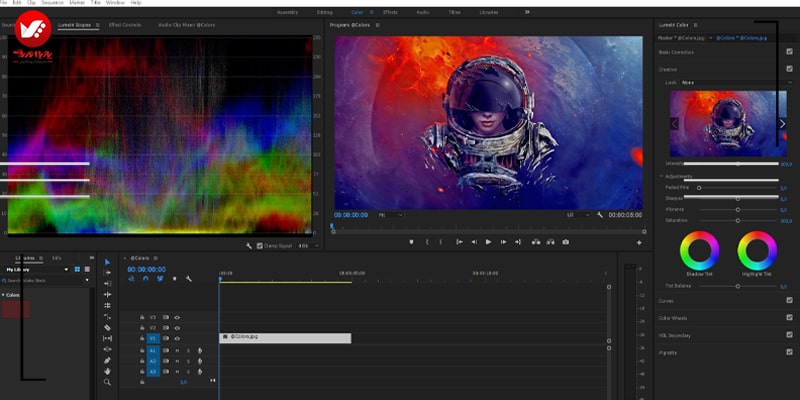Toggle Color Wheels checkbox
The image size is (800, 400).
[790, 317]
